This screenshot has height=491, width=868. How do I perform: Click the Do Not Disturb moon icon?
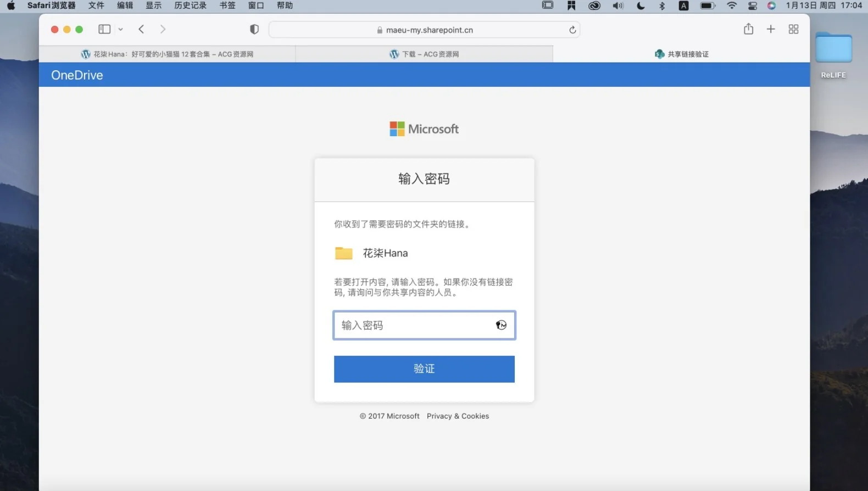click(x=641, y=5)
